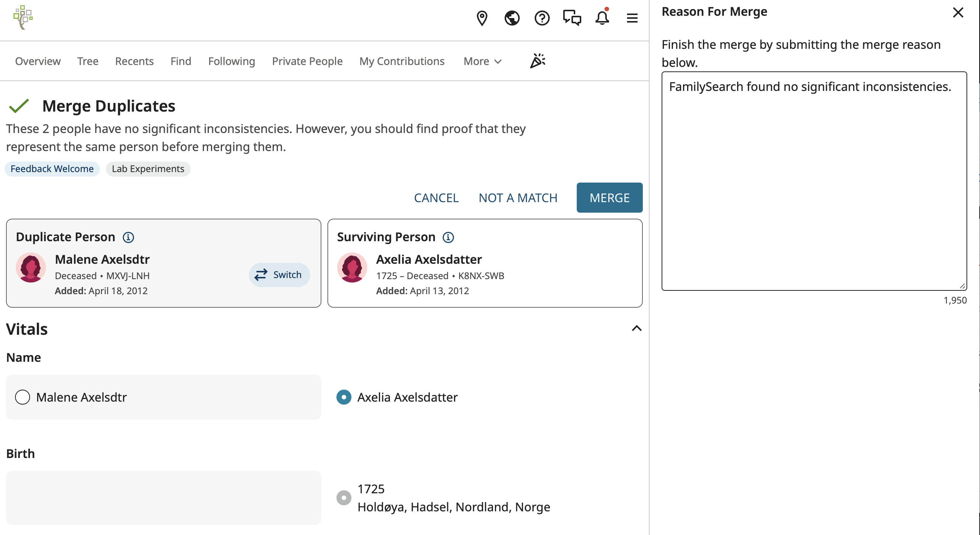Click the Duplicate Person info icon
Screen dimensions: 980x535
pyautogui.click(x=128, y=237)
